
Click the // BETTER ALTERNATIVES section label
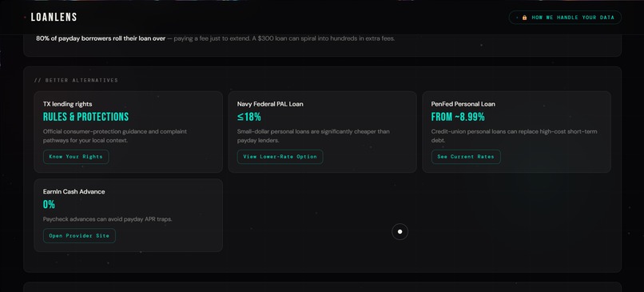tap(76, 80)
